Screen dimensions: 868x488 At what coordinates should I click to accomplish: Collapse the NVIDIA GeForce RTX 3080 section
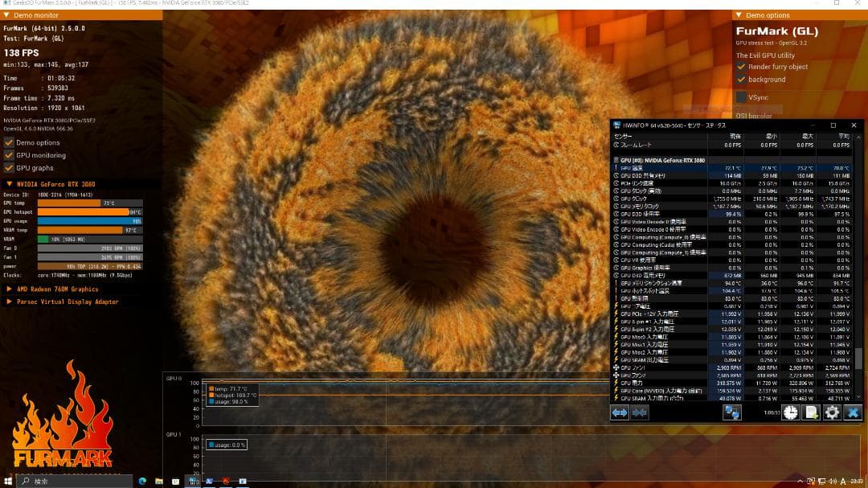(9, 184)
